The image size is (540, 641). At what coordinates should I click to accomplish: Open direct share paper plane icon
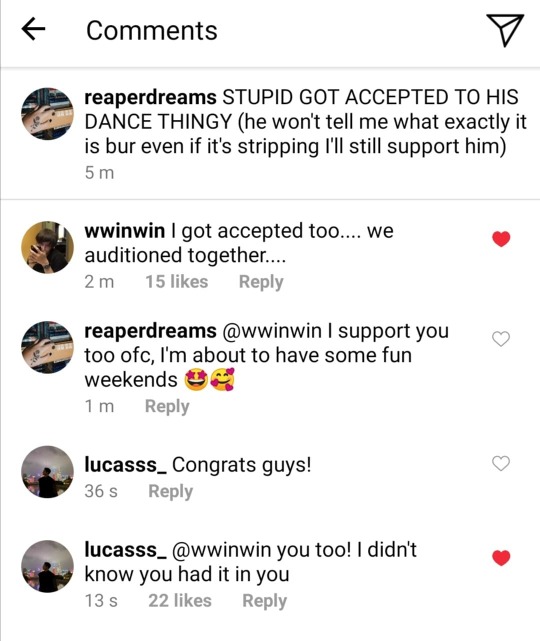tap(505, 30)
